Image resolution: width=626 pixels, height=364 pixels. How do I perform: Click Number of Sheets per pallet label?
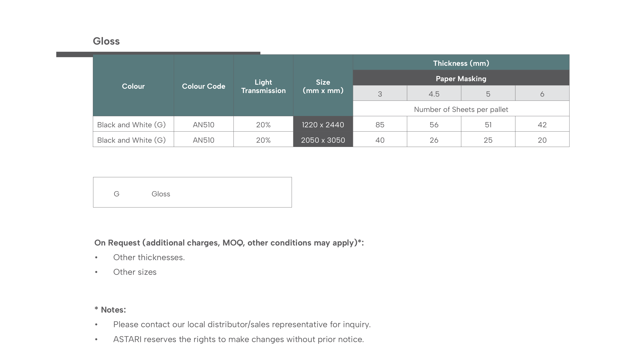point(461,109)
